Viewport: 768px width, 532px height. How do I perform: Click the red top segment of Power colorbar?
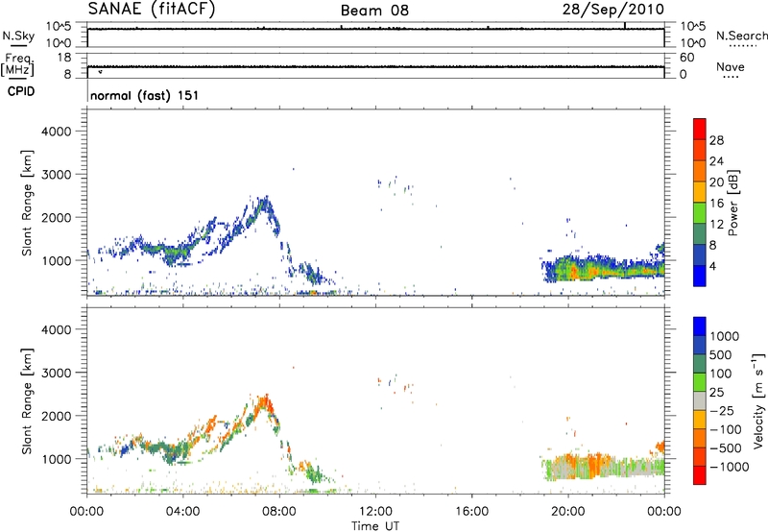(700, 129)
